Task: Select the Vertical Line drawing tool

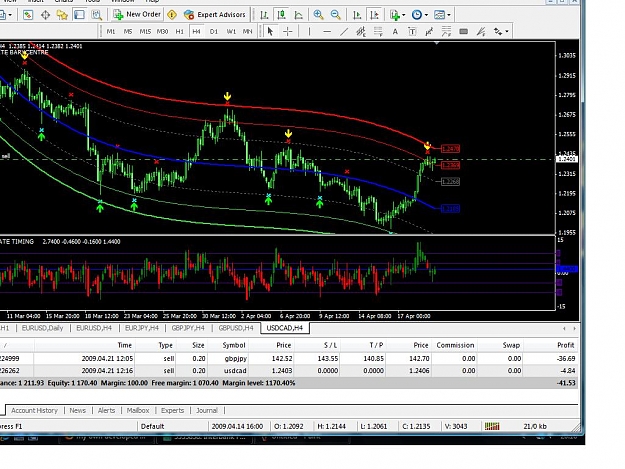Action: pyautogui.click(x=309, y=31)
